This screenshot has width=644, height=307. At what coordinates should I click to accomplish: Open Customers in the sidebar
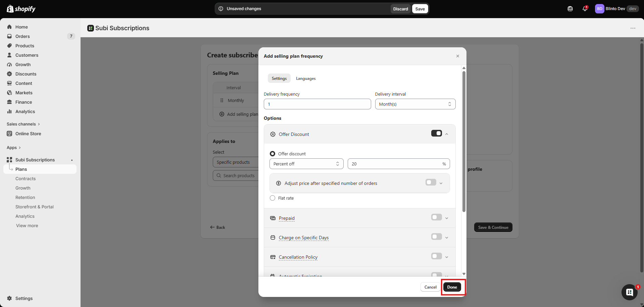(x=27, y=55)
